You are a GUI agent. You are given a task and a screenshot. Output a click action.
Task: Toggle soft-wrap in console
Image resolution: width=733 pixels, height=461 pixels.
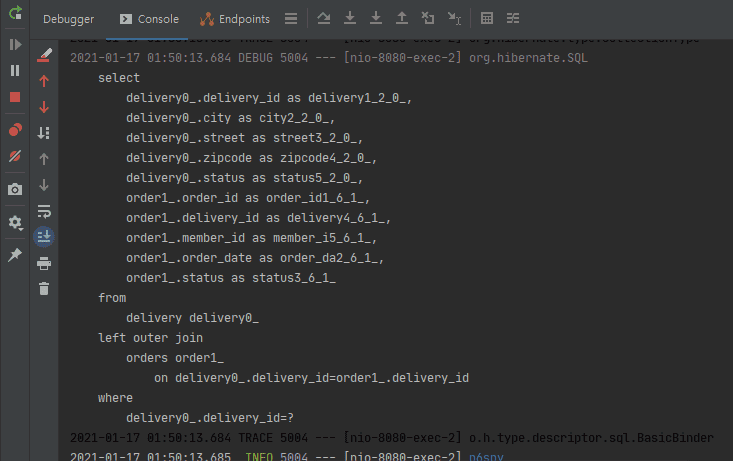(44, 211)
